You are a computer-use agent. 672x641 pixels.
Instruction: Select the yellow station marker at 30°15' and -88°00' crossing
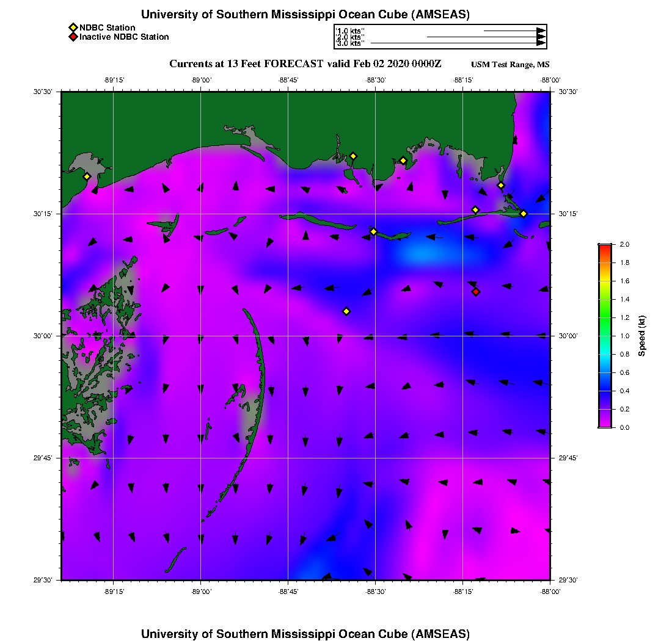pos(524,214)
